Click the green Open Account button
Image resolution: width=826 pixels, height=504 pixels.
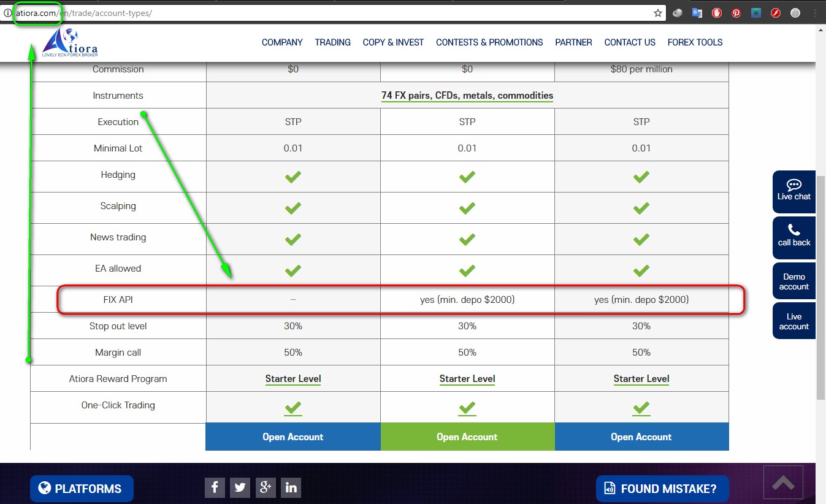pos(467,437)
